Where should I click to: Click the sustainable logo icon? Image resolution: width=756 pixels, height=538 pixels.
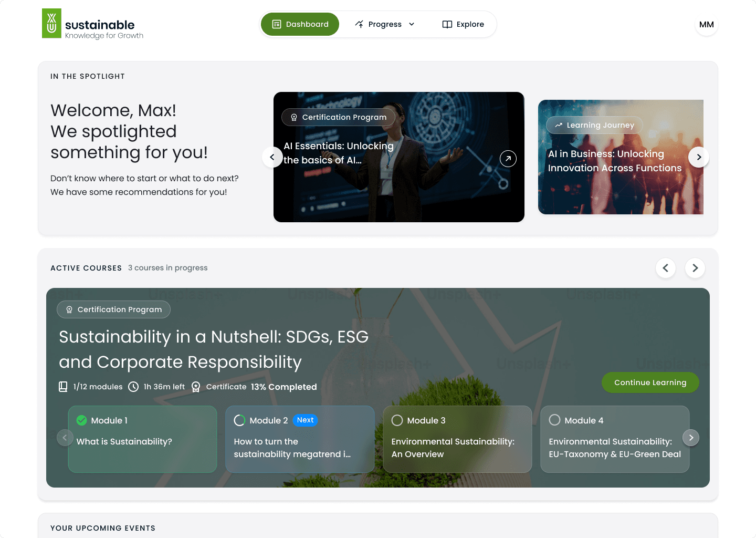tap(51, 23)
